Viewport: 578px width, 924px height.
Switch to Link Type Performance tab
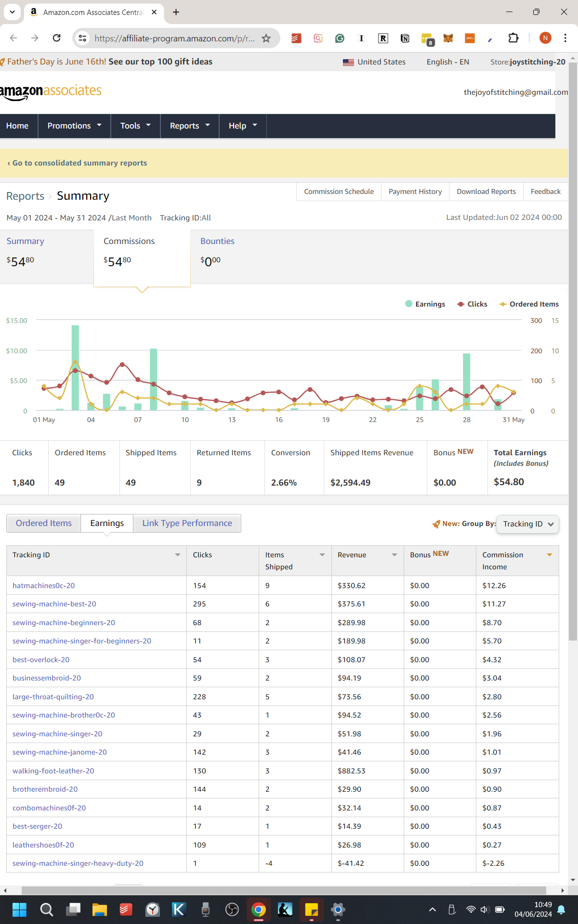coord(187,523)
